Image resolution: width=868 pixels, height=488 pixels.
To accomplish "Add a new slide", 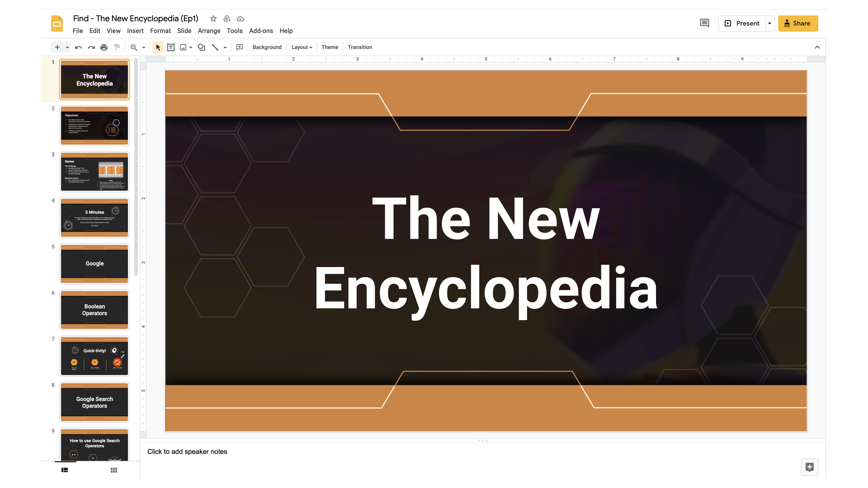I will pos(57,47).
